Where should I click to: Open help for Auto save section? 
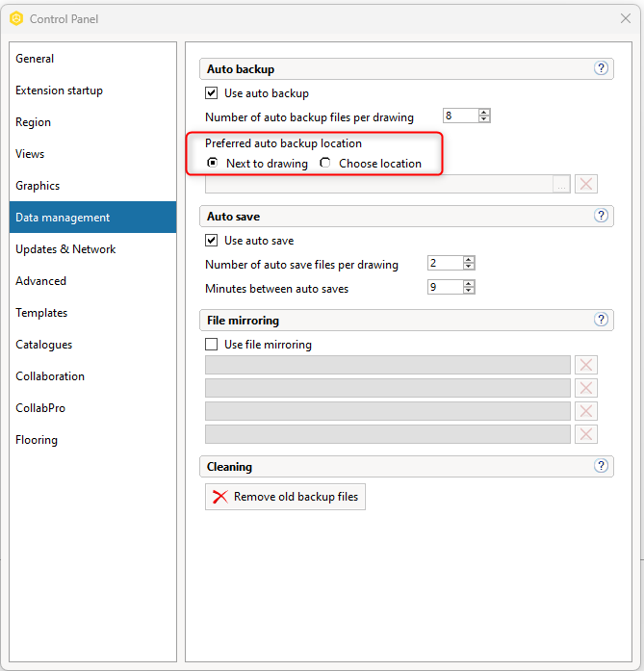[601, 216]
